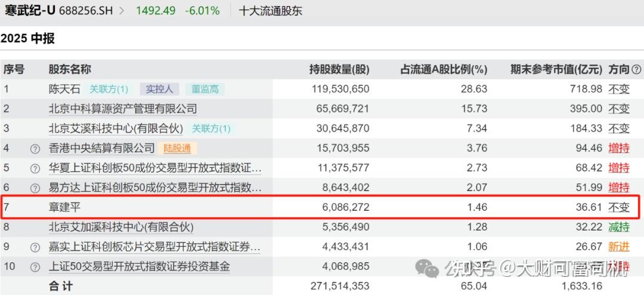The width and height of the screenshot is (644, 295).
Task: Expand chevron after 688256.SH stock code
Action: click(122, 11)
